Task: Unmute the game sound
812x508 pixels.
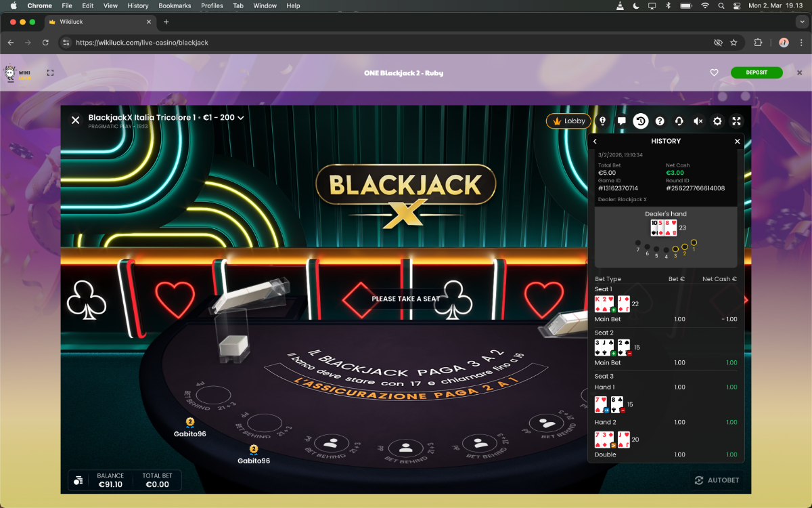Action: point(698,121)
